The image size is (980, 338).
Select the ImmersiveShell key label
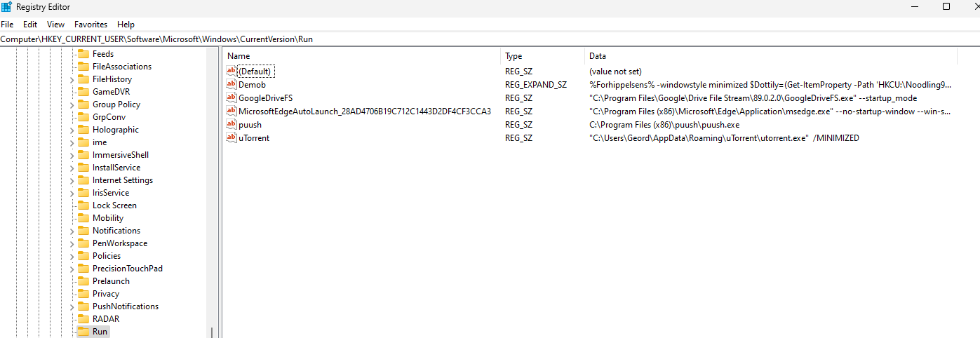(121, 155)
